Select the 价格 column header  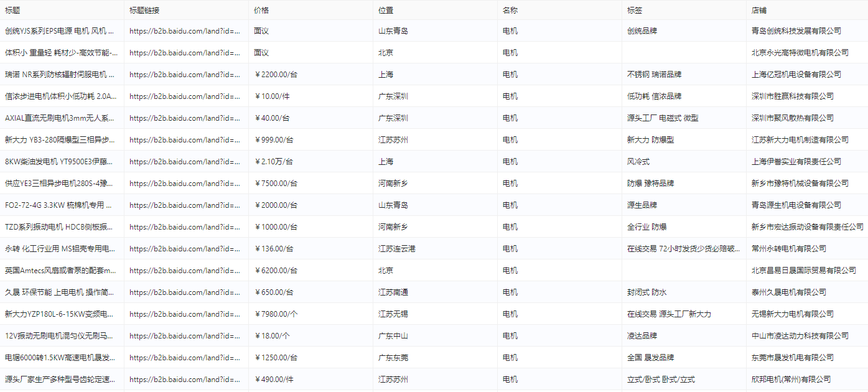click(261, 11)
